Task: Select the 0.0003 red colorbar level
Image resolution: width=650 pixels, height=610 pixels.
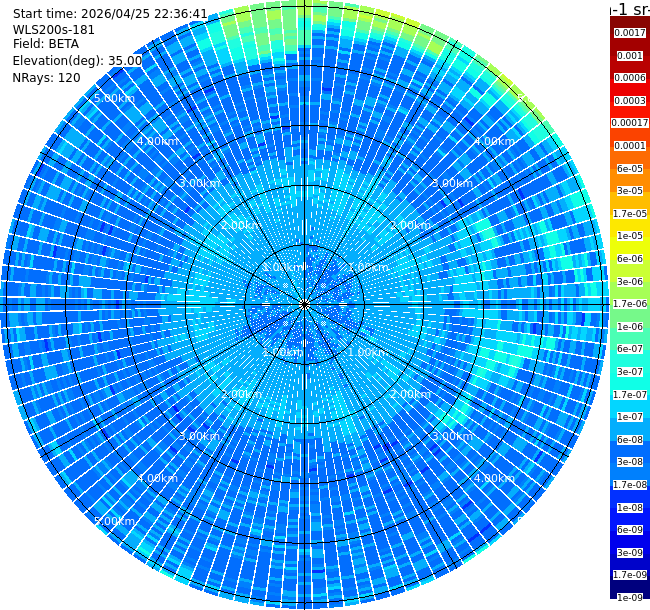Action: tap(630, 101)
